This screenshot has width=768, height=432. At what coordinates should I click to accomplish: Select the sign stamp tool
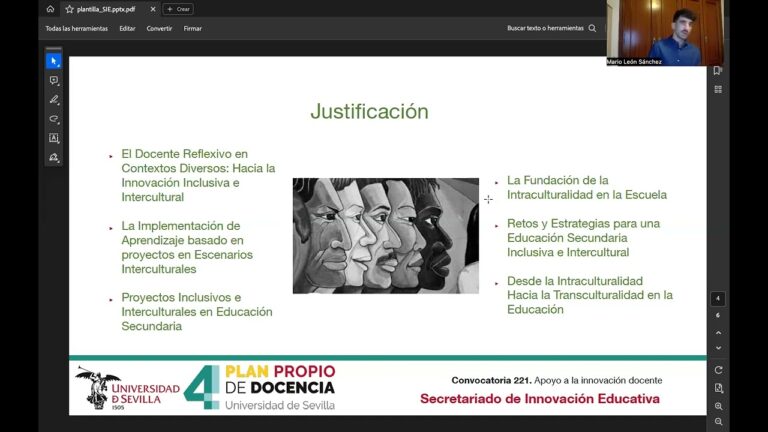(x=54, y=157)
